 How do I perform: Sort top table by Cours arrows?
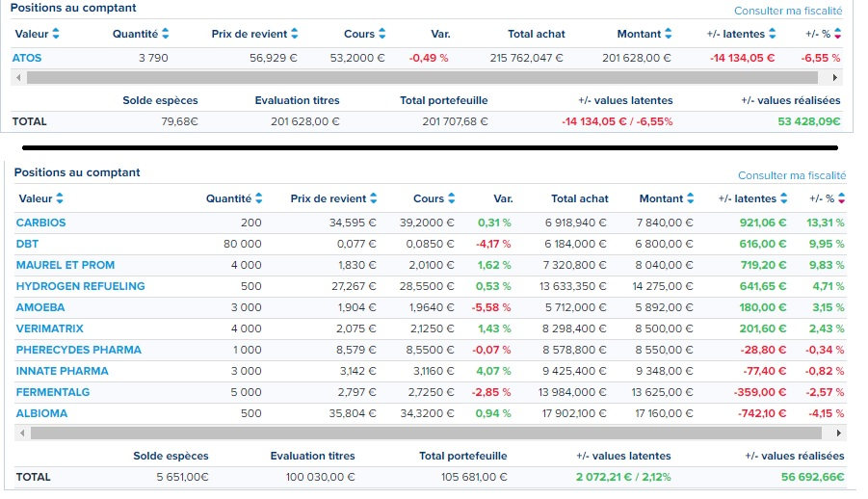click(x=381, y=34)
